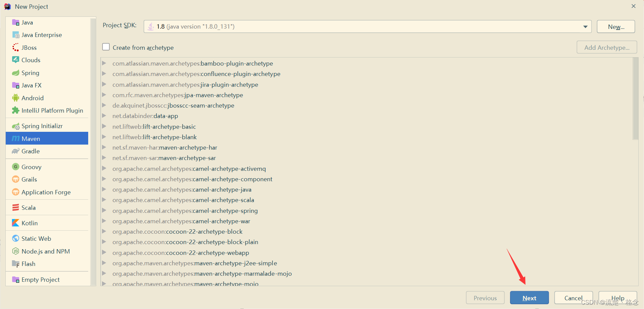Image resolution: width=644 pixels, height=309 pixels.
Task: Click the archetype list vertical scrollbar
Action: pyautogui.click(x=635, y=99)
